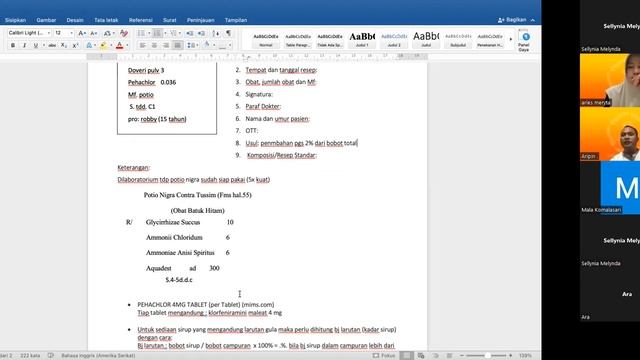Switch to web layout view icon
The image size is (640, 360).
click(421, 356)
